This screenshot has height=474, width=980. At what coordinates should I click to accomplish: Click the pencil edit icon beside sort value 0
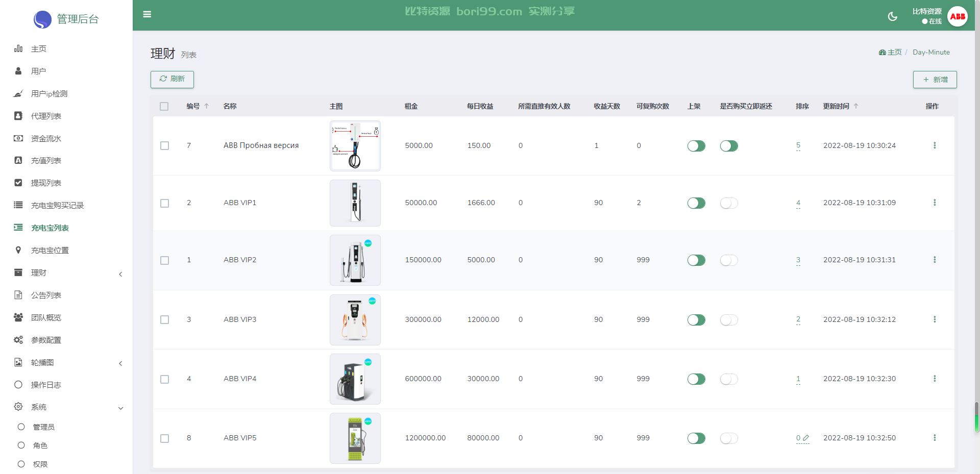pos(806,438)
